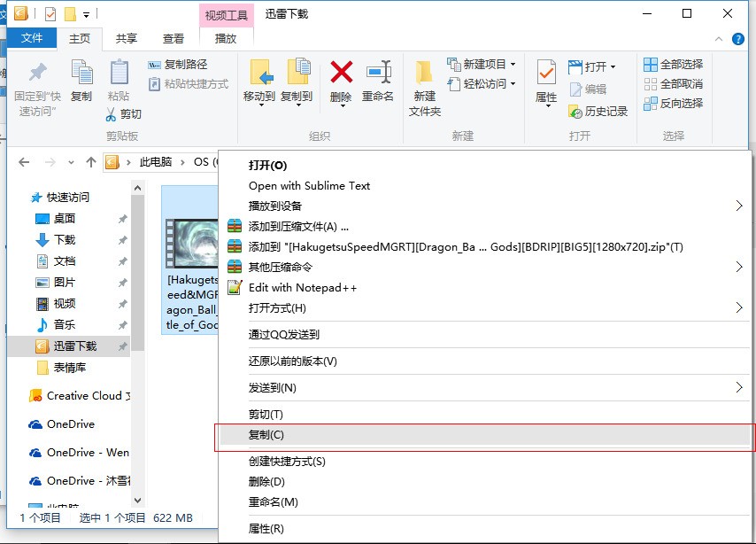The height and width of the screenshot is (544, 756).
Task: Choose 删除(D) in the context menu
Action: (485, 482)
